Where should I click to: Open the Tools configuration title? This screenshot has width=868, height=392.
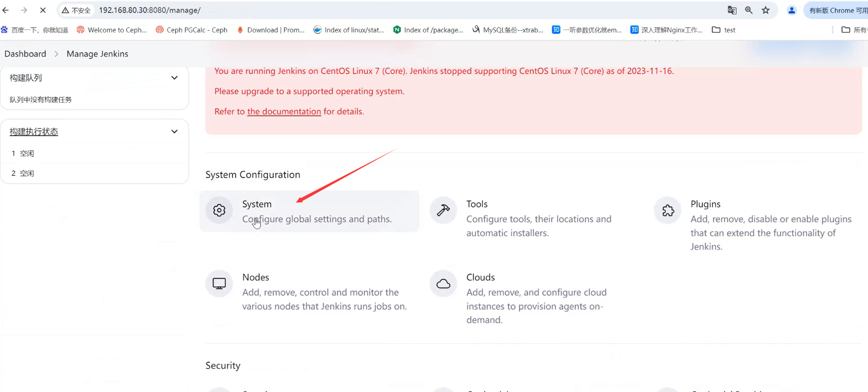pyautogui.click(x=477, y=204)
